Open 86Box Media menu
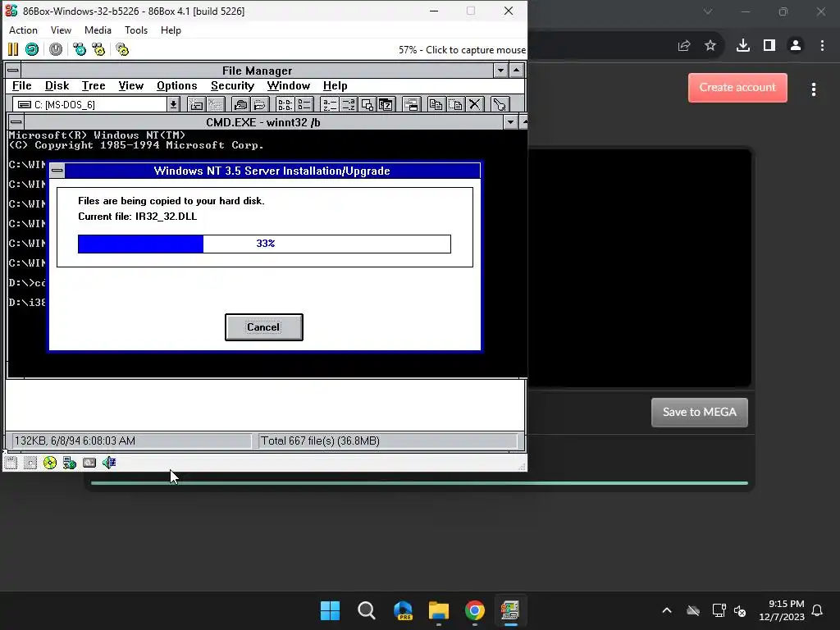 (98, 30)
